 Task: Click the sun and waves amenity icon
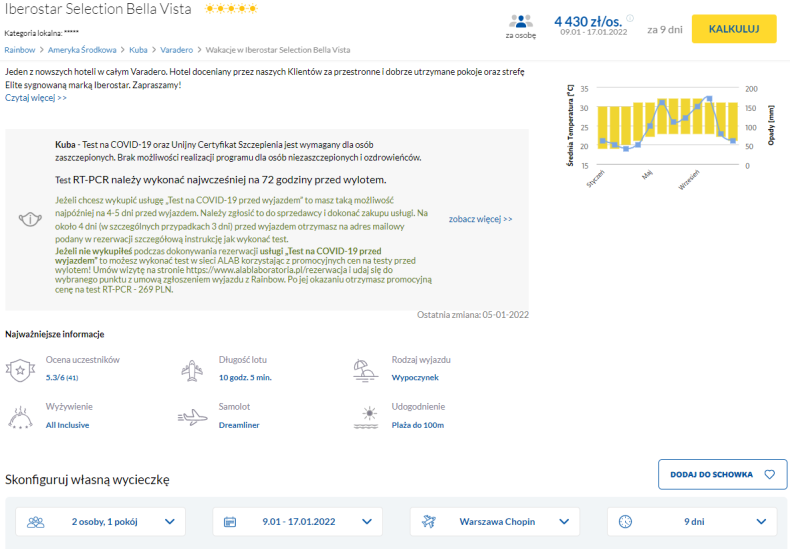click(366, 418)
